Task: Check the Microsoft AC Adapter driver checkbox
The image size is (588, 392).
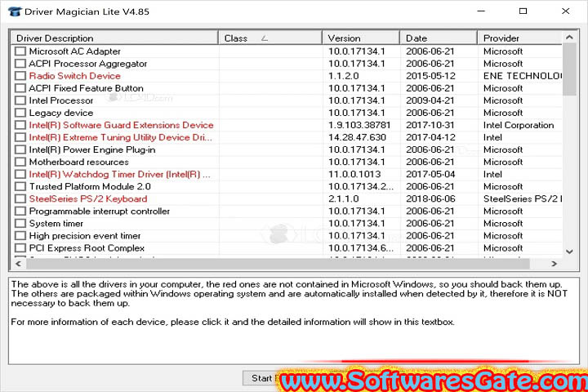Action: pyautogui.click(x=20, y=51)
